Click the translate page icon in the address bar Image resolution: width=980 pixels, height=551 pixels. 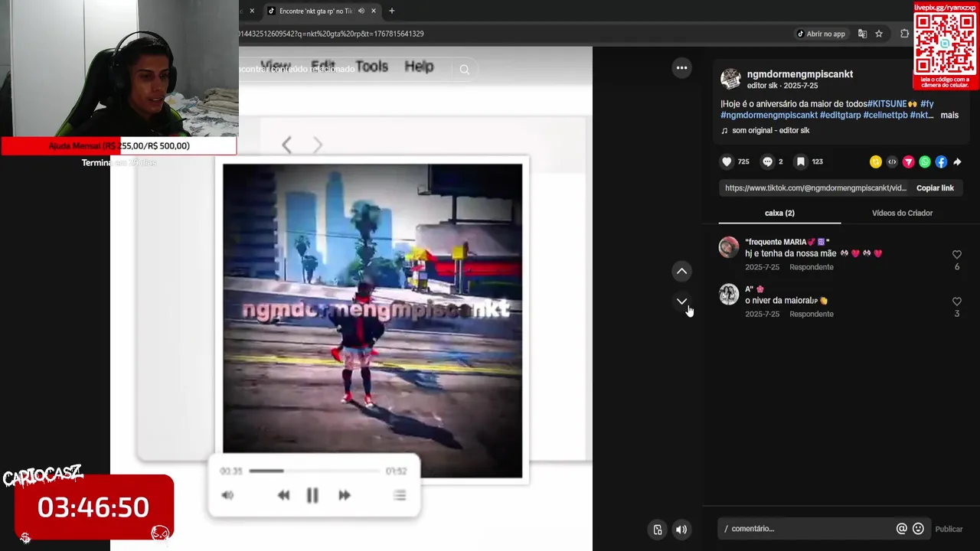click(862, 34)
